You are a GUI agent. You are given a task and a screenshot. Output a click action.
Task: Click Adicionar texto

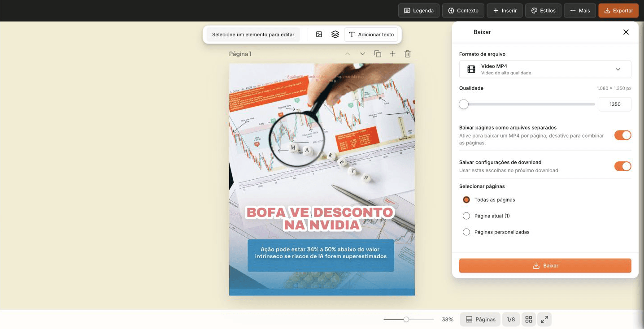coord(371,35)
